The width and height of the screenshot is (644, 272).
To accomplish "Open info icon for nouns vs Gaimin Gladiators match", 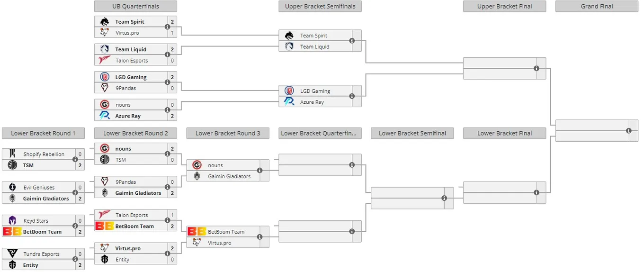I will coord(259,171).
